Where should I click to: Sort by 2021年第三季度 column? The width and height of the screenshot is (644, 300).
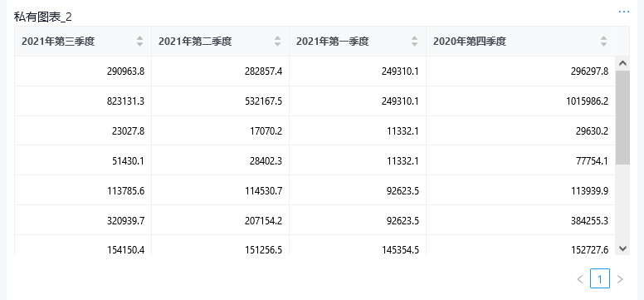point(139,42)
